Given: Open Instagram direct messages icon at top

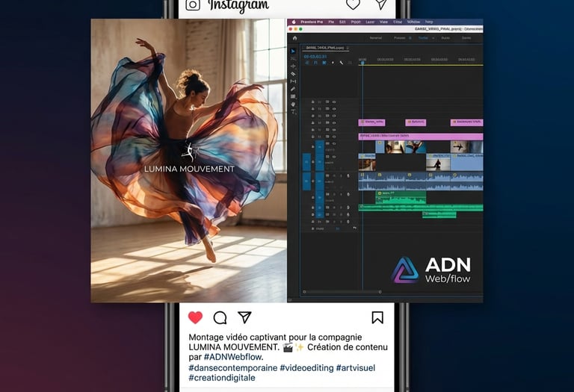Looking at the screenshot, I should (x=381, y=4).
